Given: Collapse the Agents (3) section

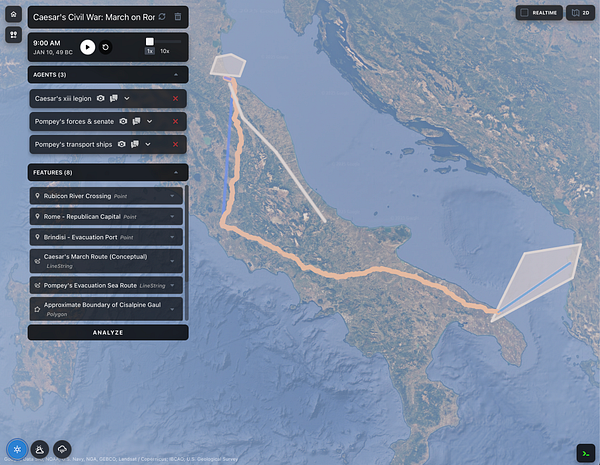Looking at the screenshot, I should tap(176, 75).
